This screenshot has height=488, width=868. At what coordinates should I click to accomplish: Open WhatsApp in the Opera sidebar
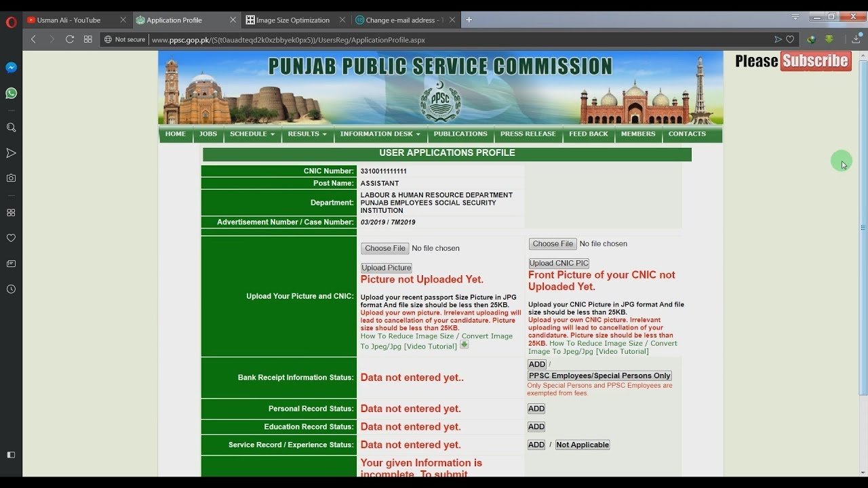click(x=11, y=93)
